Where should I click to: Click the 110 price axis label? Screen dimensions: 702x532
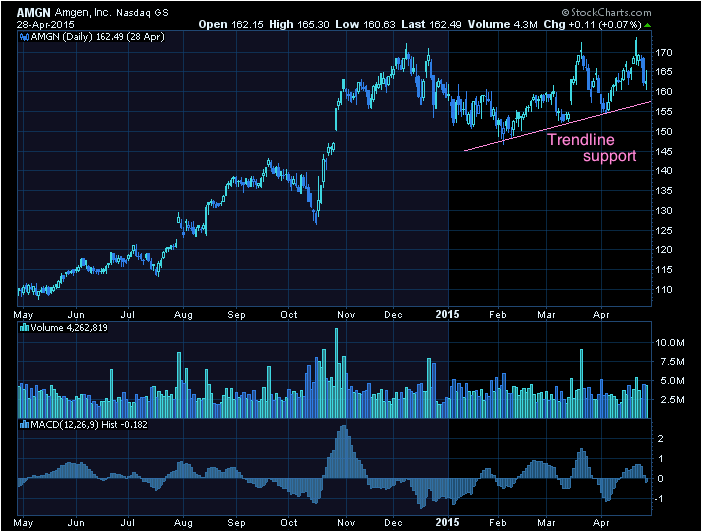point(663,290)
